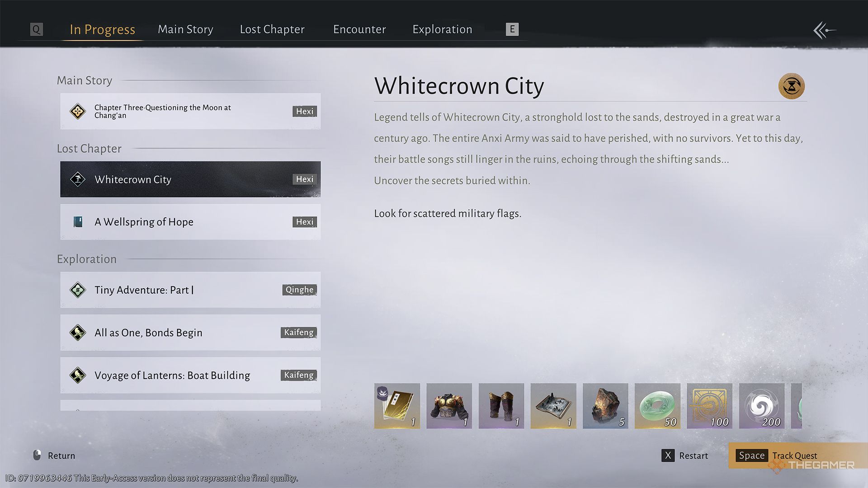Switch to the Encounter tab
Viewport: 868px width, 488px height.
(x=359, y=29)
